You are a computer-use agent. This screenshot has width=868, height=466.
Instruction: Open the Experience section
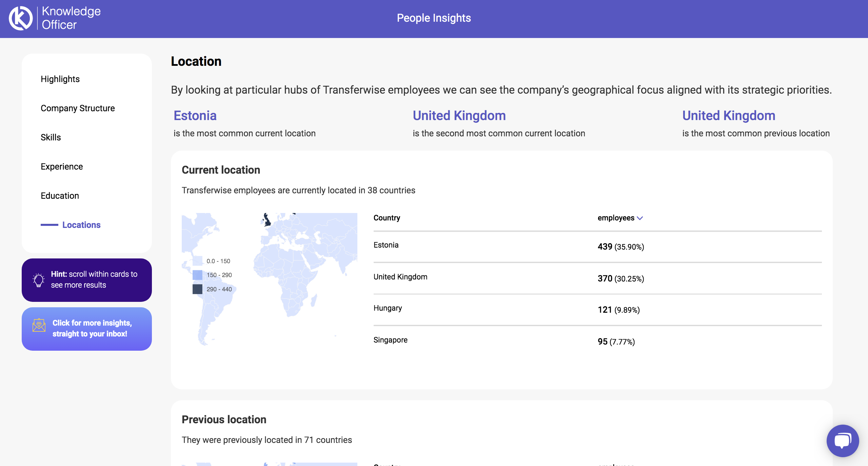point(62,166)
